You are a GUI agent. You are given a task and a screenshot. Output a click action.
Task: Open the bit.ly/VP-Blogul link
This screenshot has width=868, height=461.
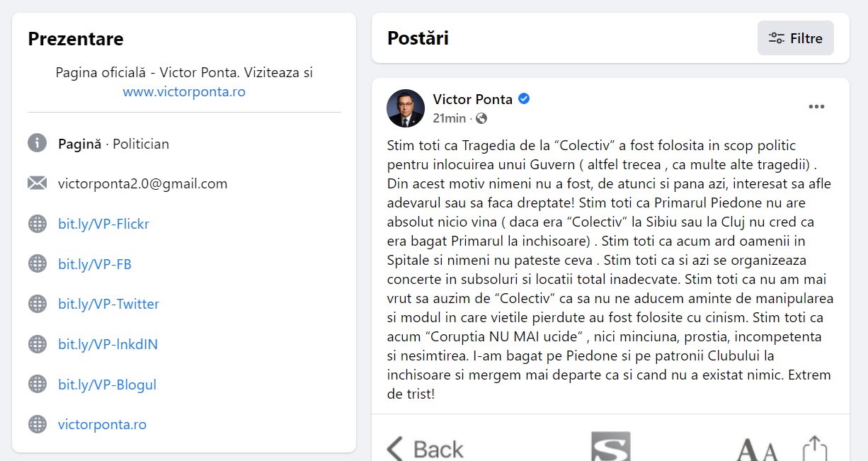(107, 385)
